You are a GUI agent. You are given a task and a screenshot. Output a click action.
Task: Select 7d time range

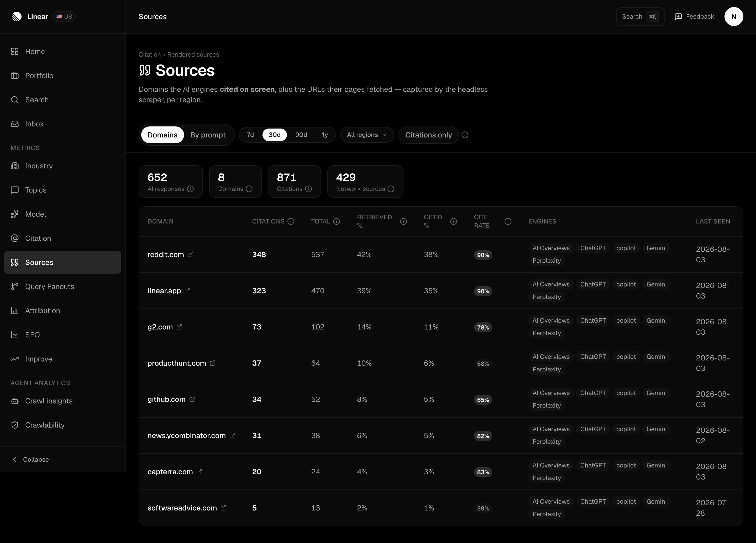coord(250,135)
